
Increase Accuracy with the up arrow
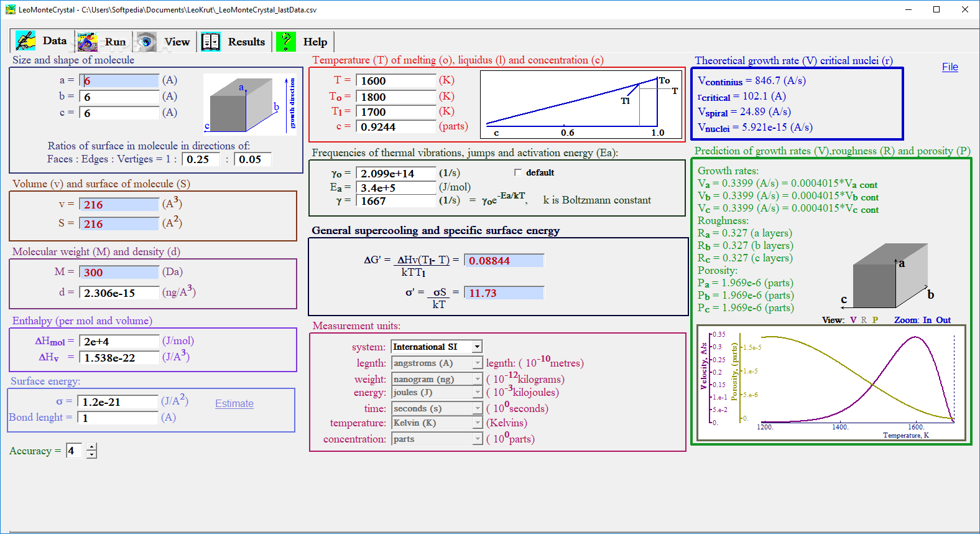91,447
